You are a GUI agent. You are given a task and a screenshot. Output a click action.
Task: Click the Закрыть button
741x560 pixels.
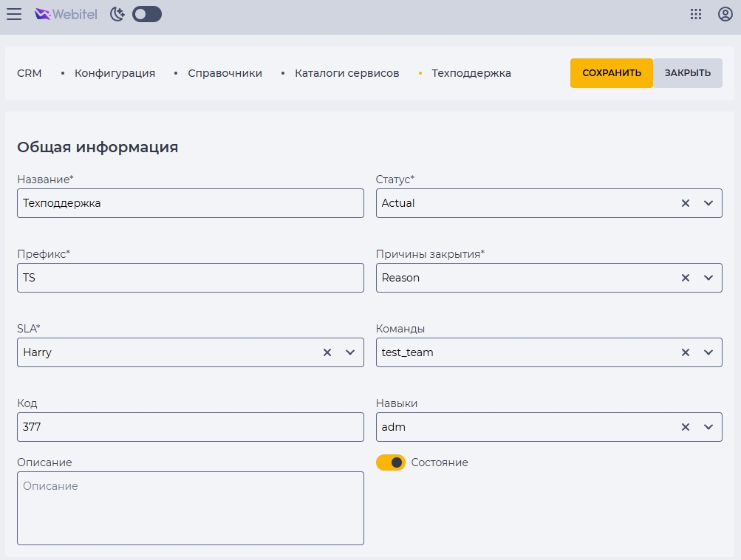point(688,73)
